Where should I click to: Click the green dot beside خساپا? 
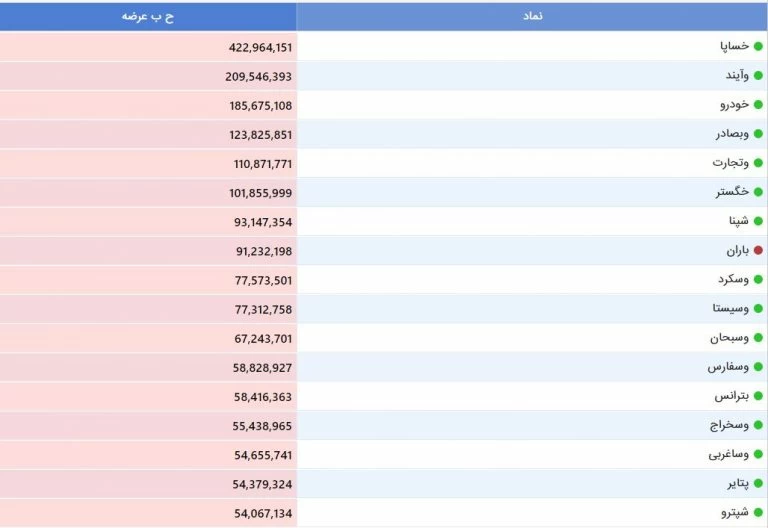click(758, 47)
